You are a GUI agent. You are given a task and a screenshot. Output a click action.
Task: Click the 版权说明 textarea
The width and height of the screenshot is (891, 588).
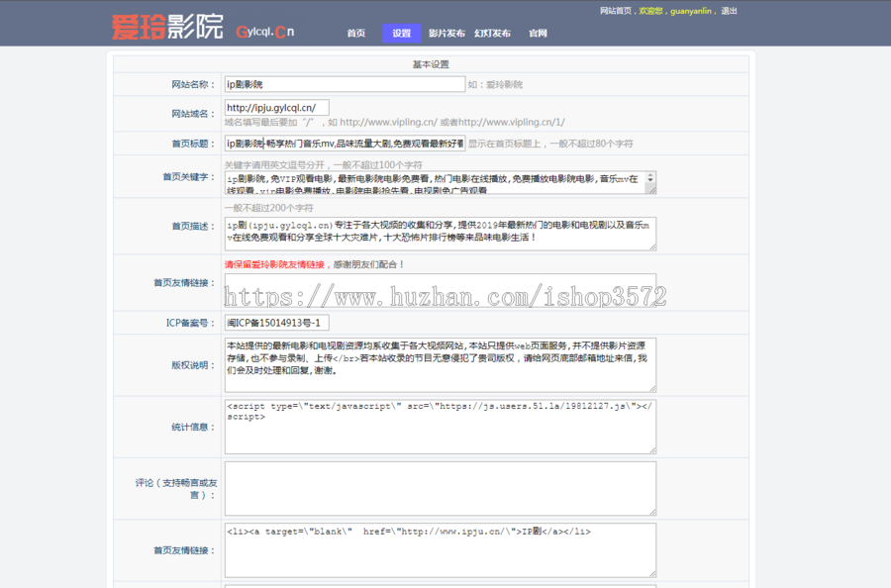click(x=441, y=364)
